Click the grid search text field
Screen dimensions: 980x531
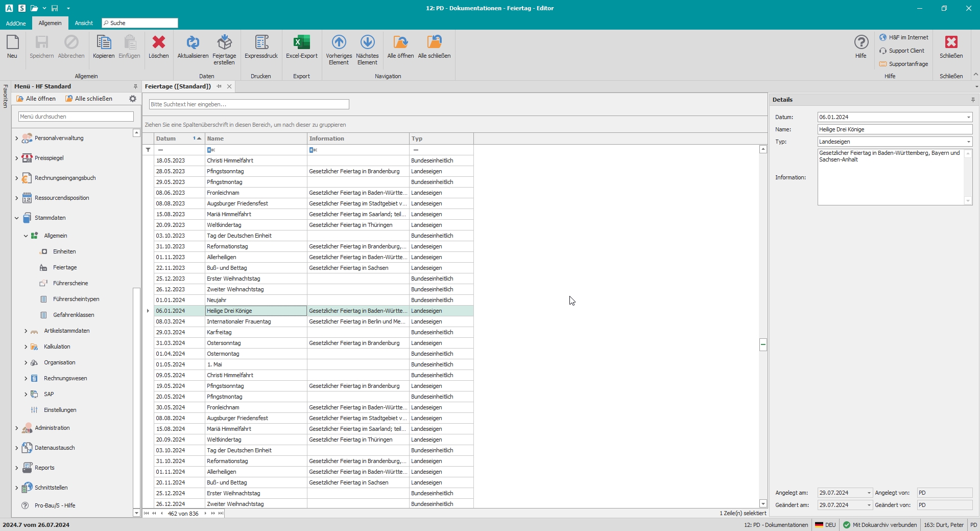pyautogui.click(x=249, y=104)
